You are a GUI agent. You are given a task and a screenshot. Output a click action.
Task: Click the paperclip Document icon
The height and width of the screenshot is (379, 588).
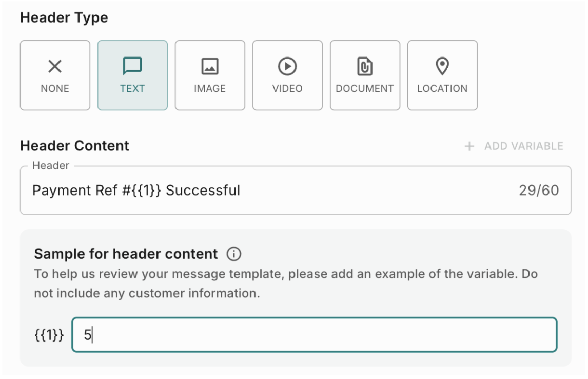coord(365,67)
